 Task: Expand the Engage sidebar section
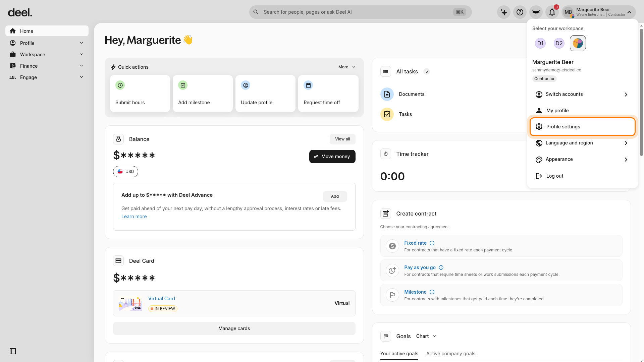coord(47,77)
